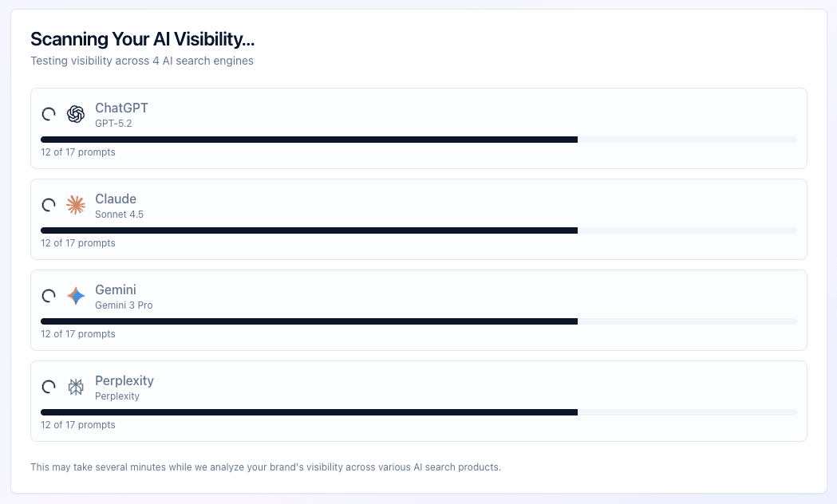Click the Perplexity logo icon
Image resolution: width=837 pixels, height=504 pixels.
tap(76, 387)
